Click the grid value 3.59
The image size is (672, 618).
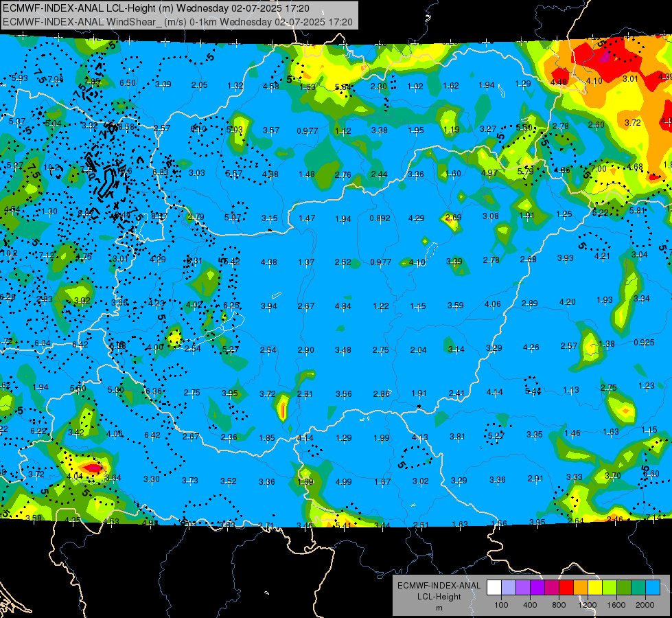click(456, 306)
